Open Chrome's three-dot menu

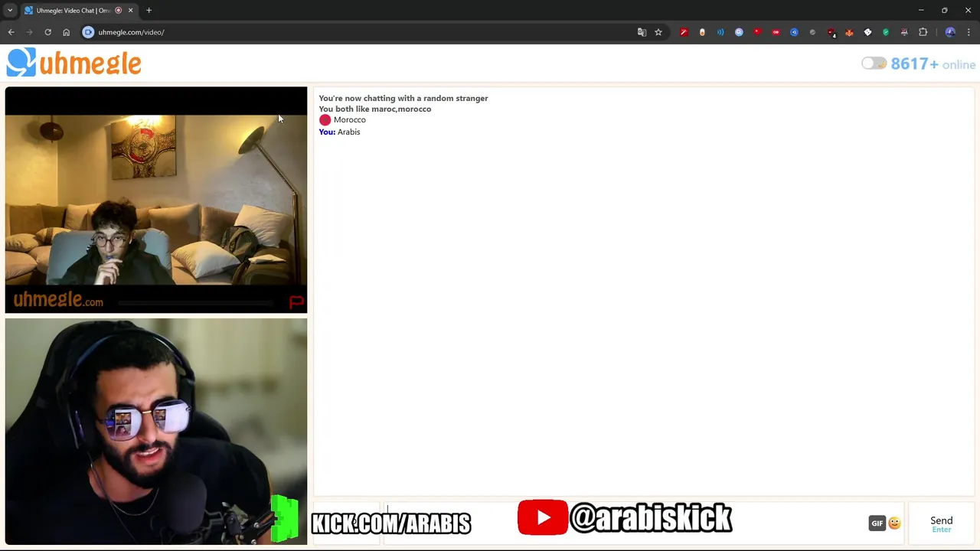(x=969, y=32)
